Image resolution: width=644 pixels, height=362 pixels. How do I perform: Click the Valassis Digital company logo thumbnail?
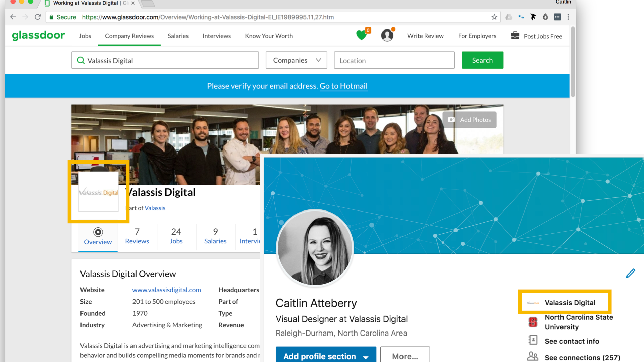(98, 192)
